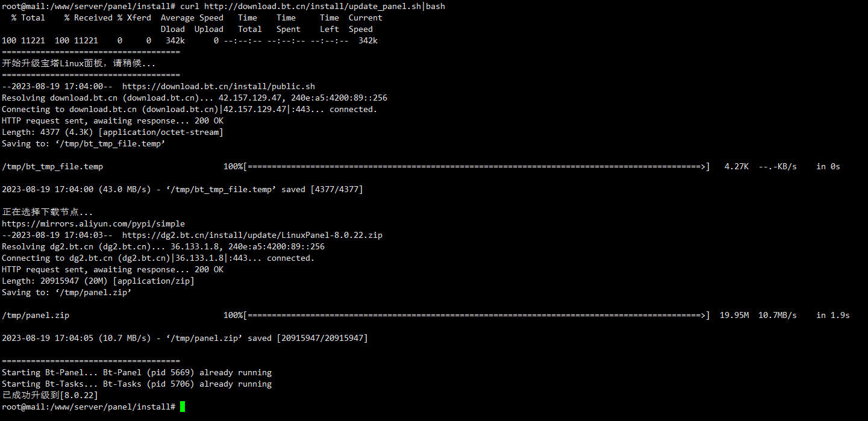
Task: Click the LinuxPanel-8.0.22.zip download URL
Action: tap(252, 235)
